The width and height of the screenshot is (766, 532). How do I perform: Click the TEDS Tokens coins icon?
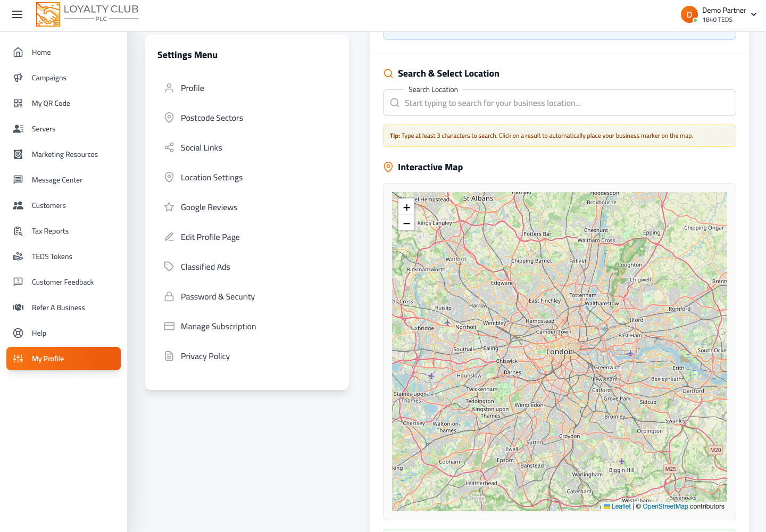click(x=18, y=256)
